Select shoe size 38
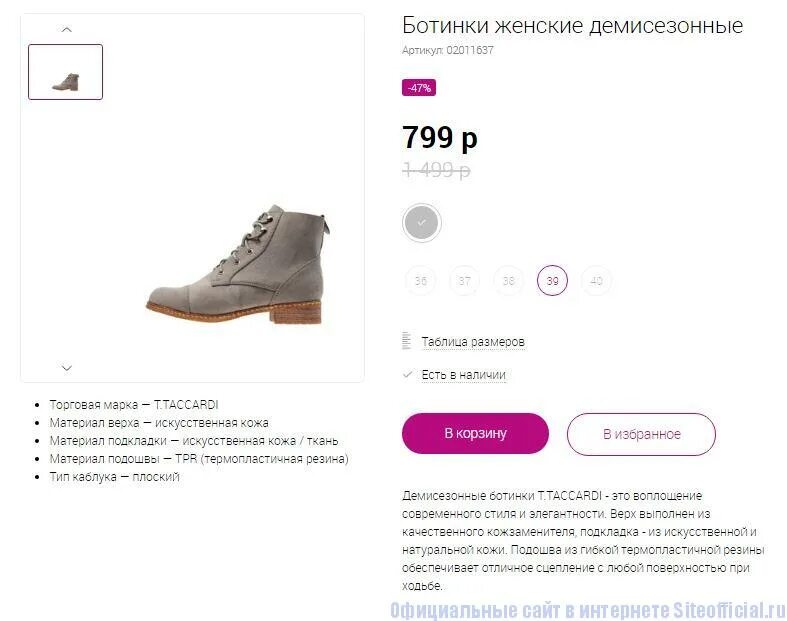 (508, 281)
